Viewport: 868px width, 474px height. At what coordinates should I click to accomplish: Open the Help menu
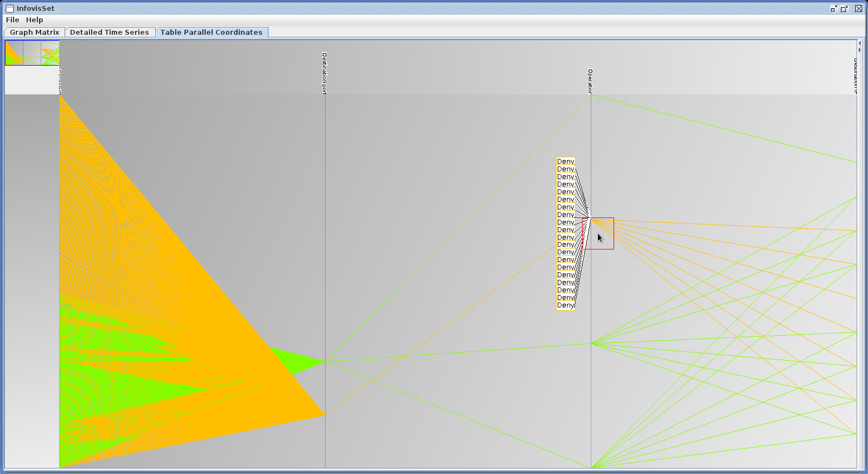click(34, 20)
